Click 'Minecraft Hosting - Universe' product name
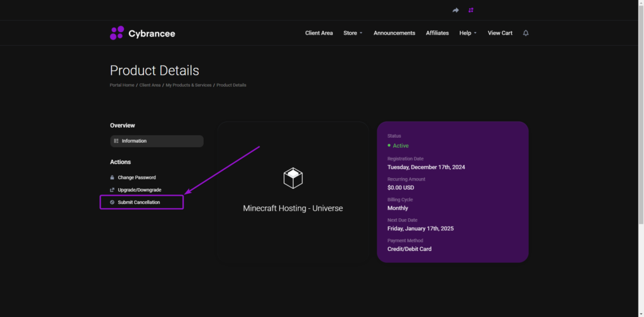The image size is (644, 317). point(293,208)
